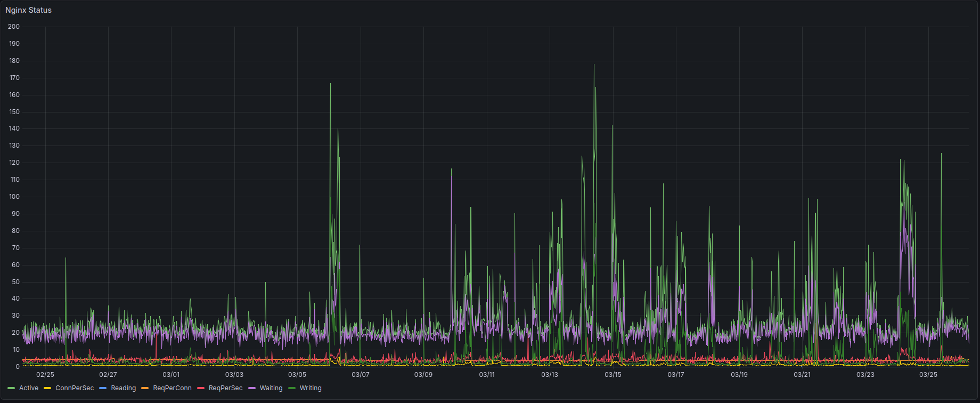Click the Active peak just after 03/05
980x403 pixels.
(330, 84)
